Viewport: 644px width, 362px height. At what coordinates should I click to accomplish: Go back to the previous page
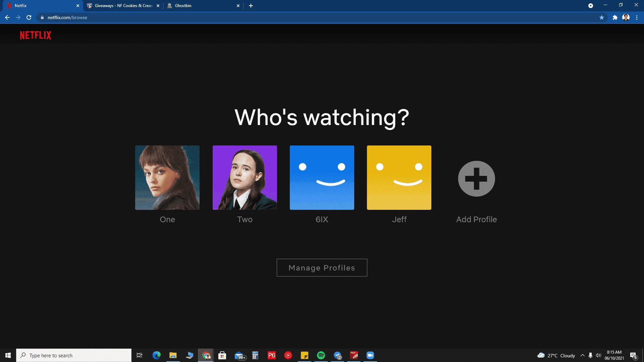pos(7,17)
